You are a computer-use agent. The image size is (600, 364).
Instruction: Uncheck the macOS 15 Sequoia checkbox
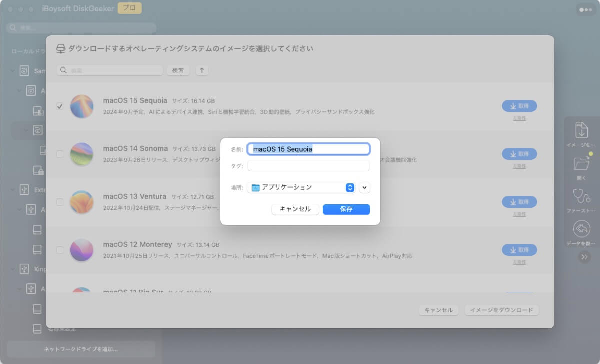coord(60,106)
